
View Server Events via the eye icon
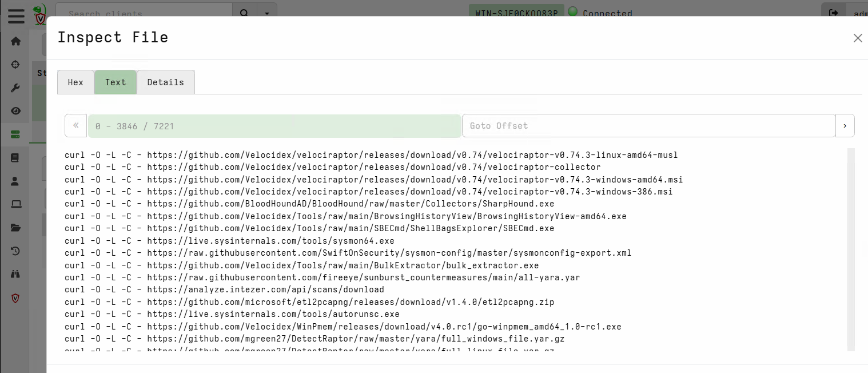[x=15, y=110]
